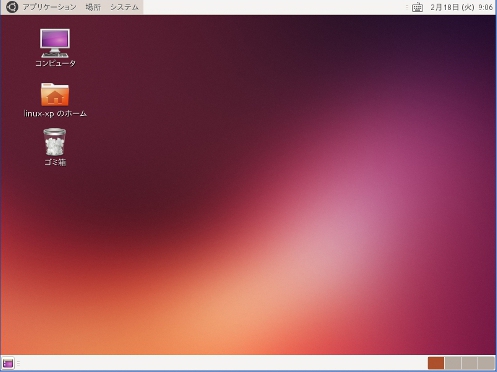Screen dimensions: 497x372
Task: Open the システム menu
Action: 124,7
